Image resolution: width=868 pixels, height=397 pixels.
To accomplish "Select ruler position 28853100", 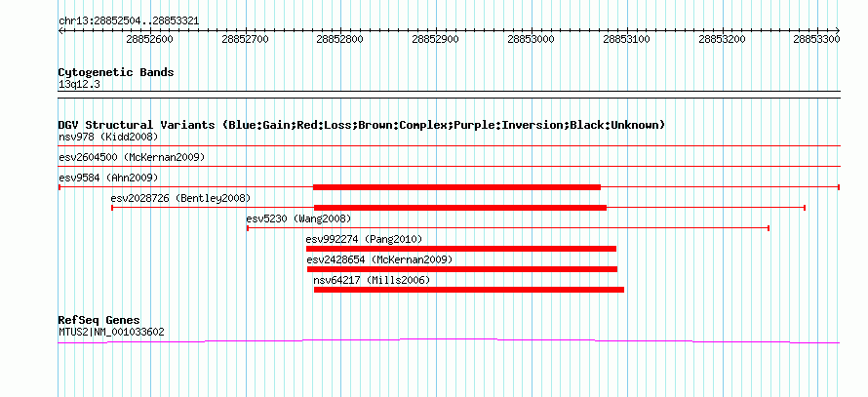I will (626, 39).
